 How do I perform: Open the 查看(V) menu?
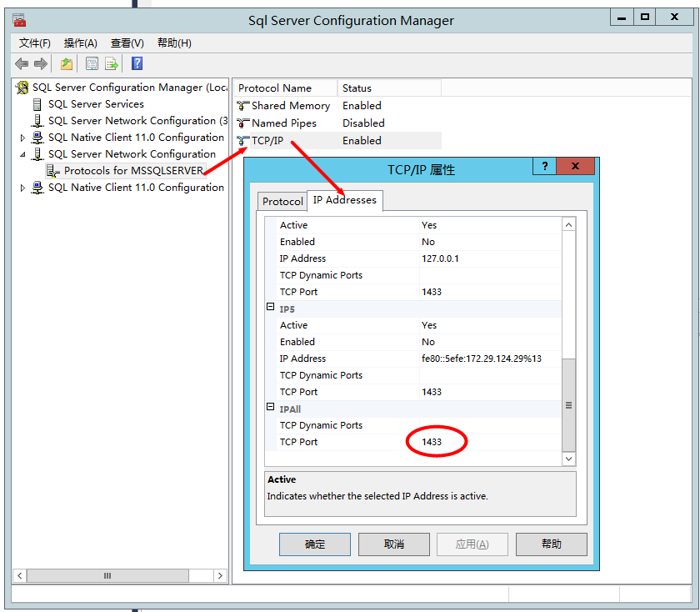(127, 43)
